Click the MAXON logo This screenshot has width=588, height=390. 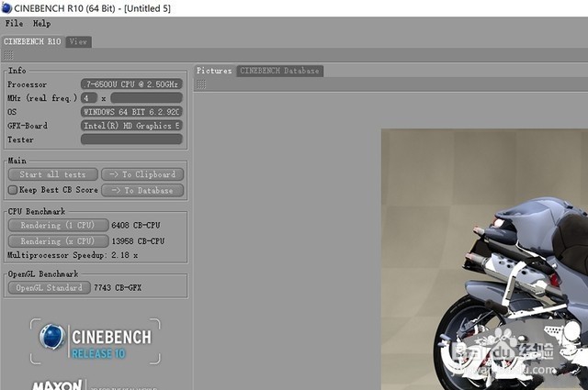57,384
